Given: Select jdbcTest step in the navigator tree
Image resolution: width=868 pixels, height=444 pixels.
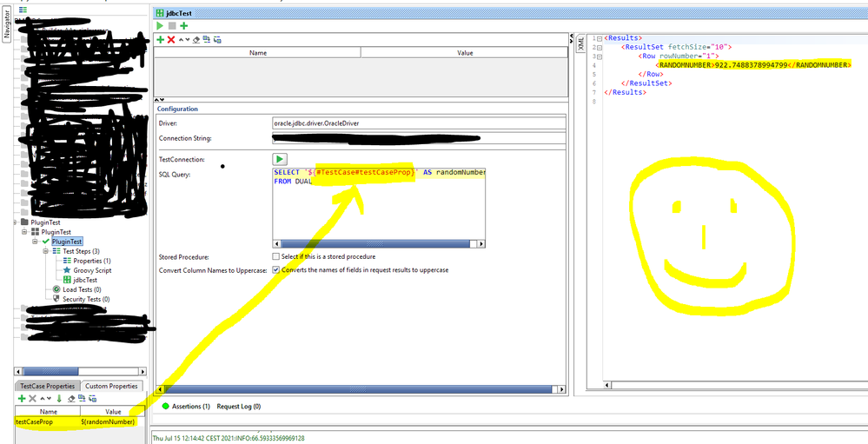Looking at the screenshot, I should [85, 280].
